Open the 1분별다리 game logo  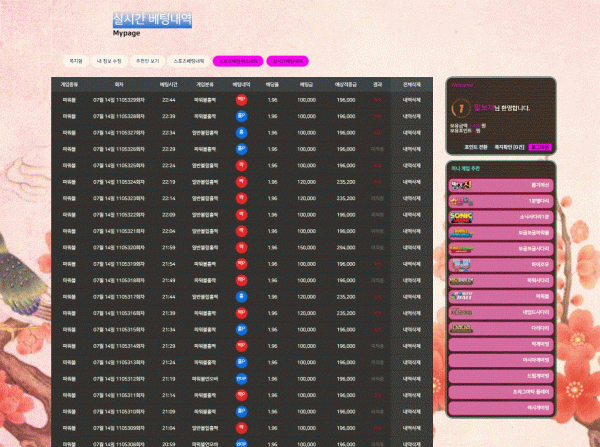(x=461, y=201)
